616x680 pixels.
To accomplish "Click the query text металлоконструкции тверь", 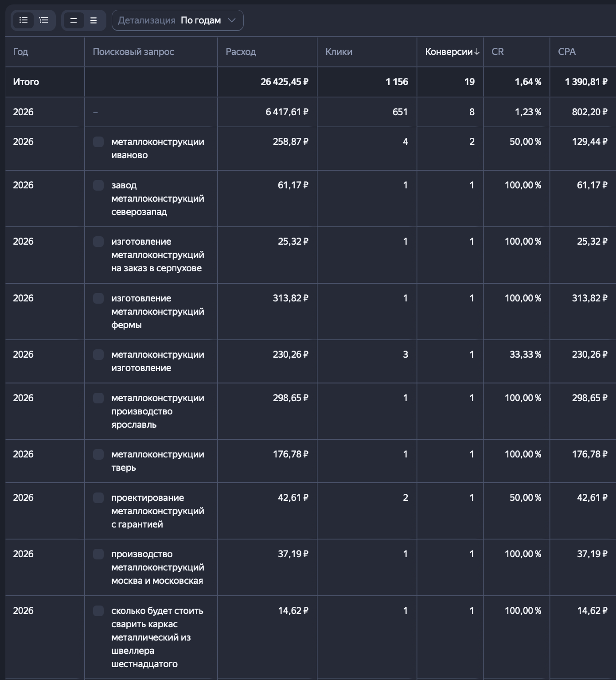I will (158, 461).
